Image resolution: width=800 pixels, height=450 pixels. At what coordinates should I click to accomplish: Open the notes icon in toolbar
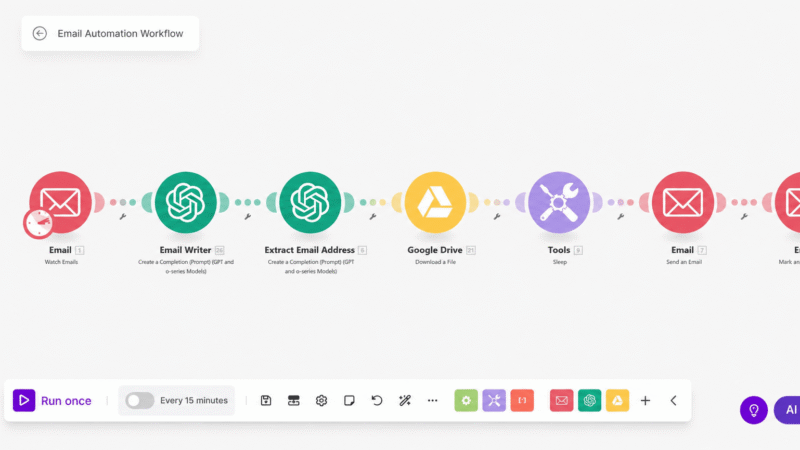click(x=349, y=401)
